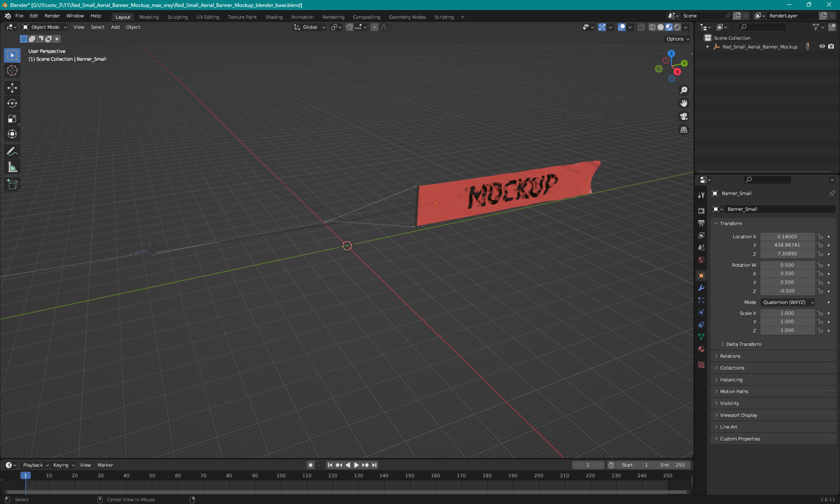Viewport: 840px width, 504px height.
Task: Open the Texture properties tab
Action: point(701,365)
